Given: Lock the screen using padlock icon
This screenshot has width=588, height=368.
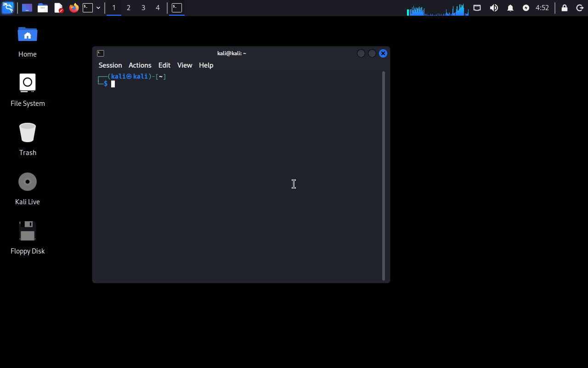Looking at the screenshot, I should (x=565, y=8).
